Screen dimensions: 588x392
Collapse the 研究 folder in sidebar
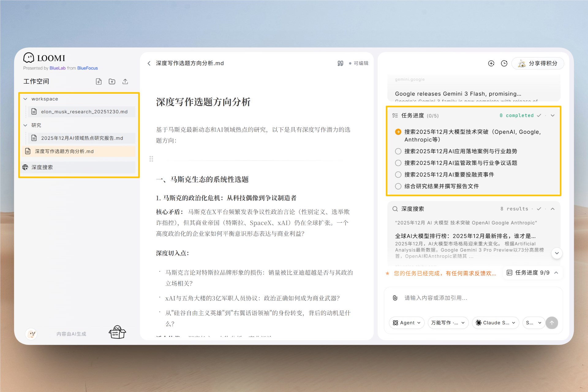pyautogui.click(x=25, y=125)
